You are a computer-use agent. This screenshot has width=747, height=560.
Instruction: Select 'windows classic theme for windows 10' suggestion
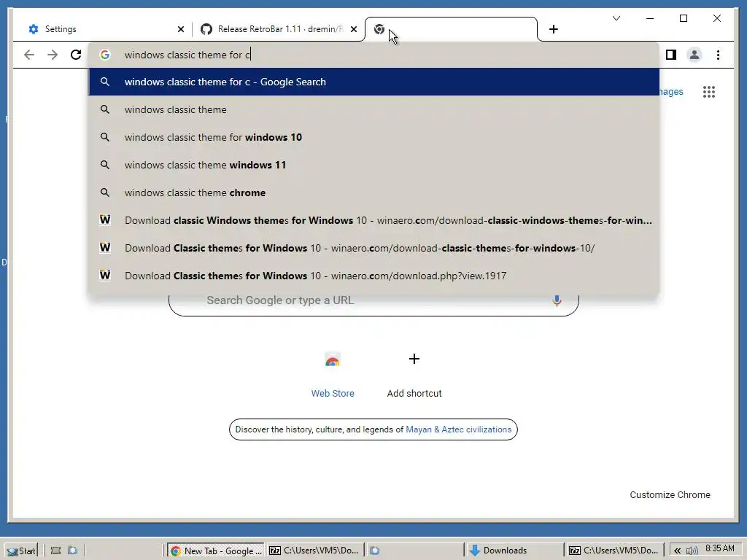tap(373, 137)
